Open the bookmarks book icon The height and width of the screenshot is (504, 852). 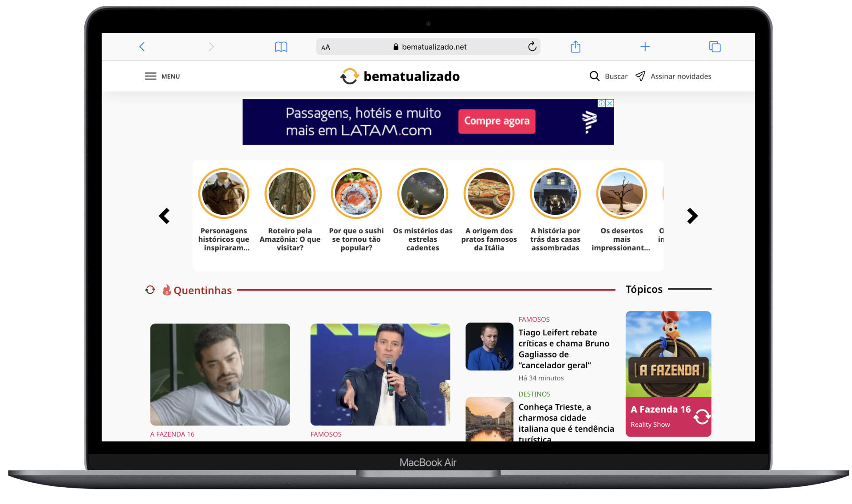pos(281,47)
